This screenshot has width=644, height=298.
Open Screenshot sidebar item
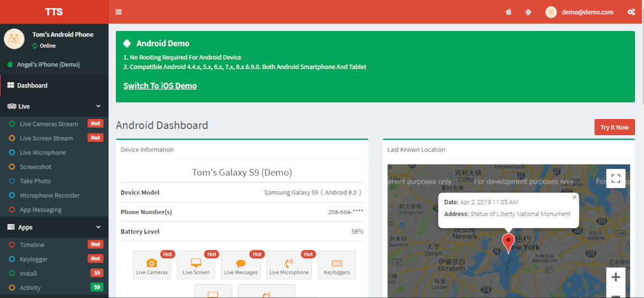tap(54, 167)
